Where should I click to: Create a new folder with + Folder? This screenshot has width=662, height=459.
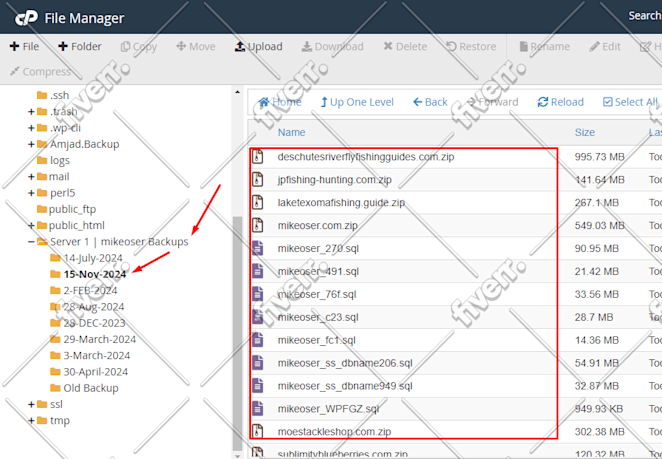(x=80, y=46)
